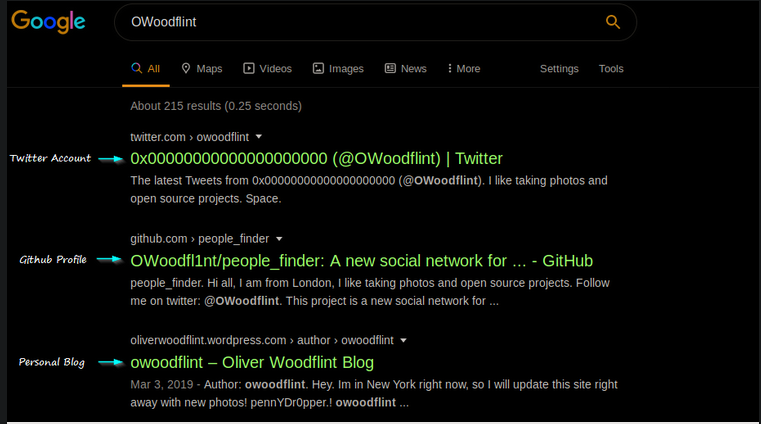
Task: Open the Settings menu
Action: pyautogui.click(x=559, y=69)
